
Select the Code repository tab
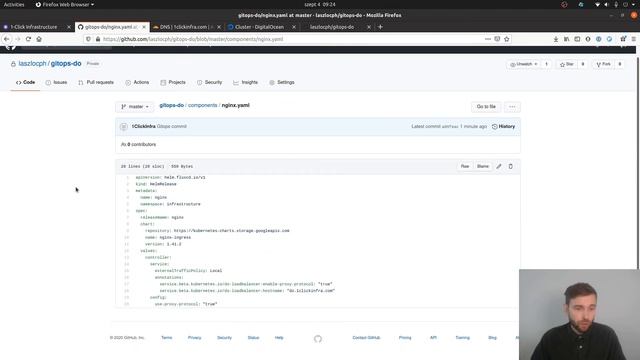pyautogui.click(x=25, y=82)
